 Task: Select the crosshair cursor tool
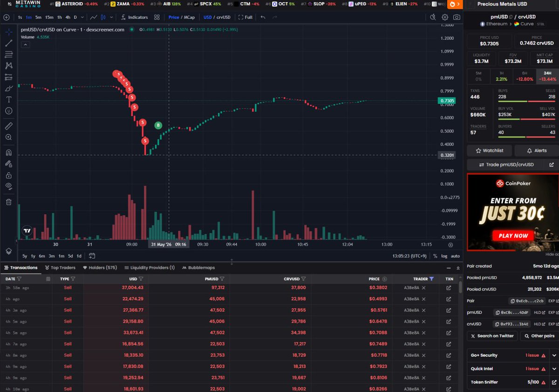coord(8,32)
